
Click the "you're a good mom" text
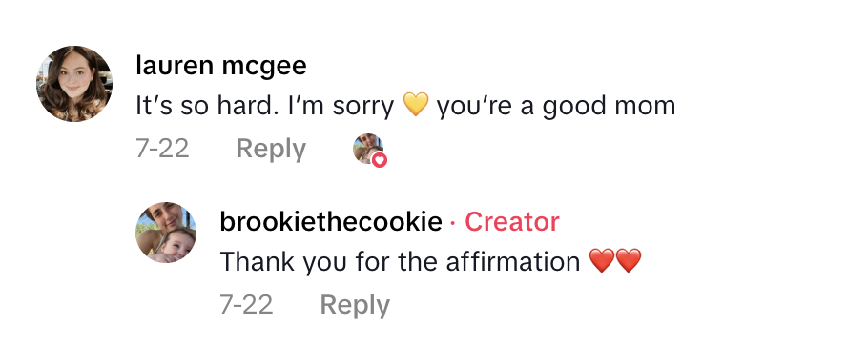pyautogui.click(x=556, y=106)
